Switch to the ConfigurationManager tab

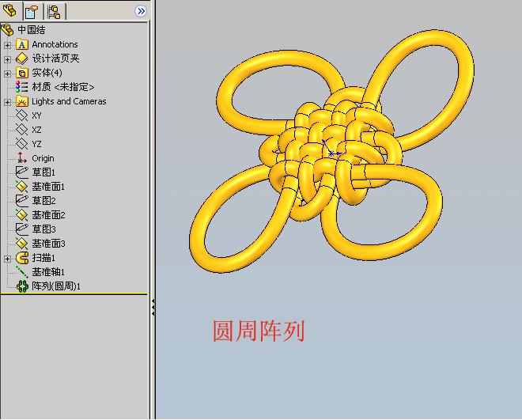coord(55,12)
